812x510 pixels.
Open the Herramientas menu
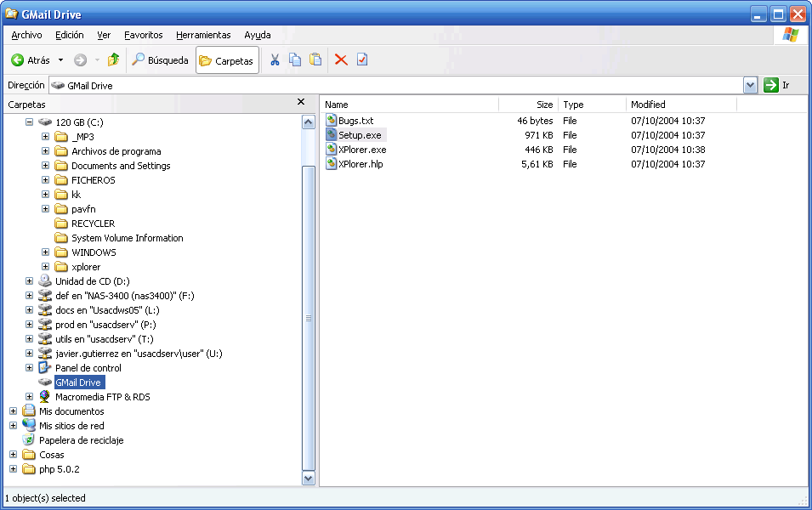click(x=203, y=35)
